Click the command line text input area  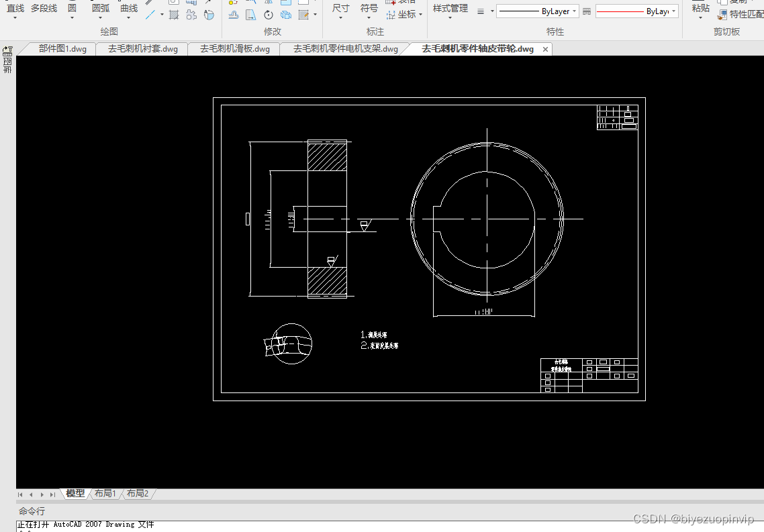390,526
